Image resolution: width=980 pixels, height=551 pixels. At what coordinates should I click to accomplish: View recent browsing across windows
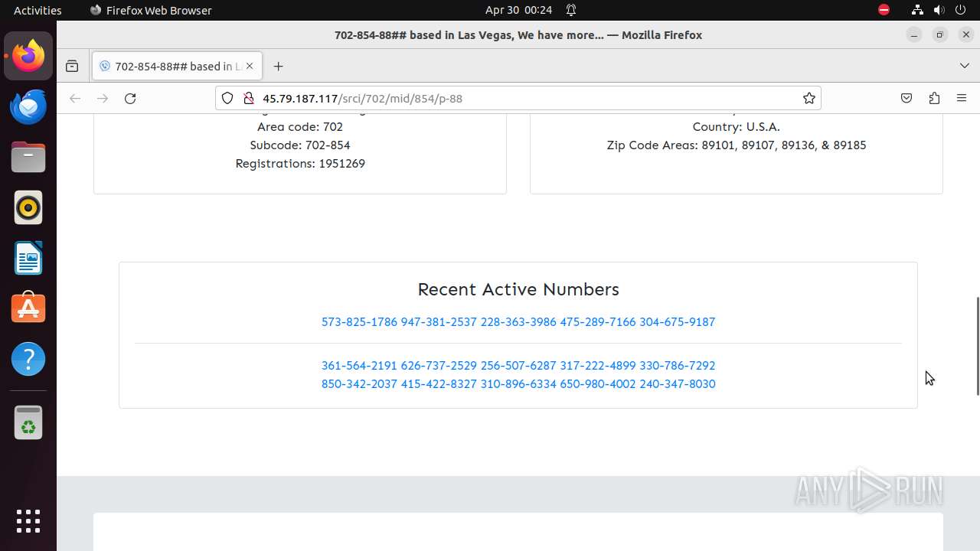coord(72,67)
